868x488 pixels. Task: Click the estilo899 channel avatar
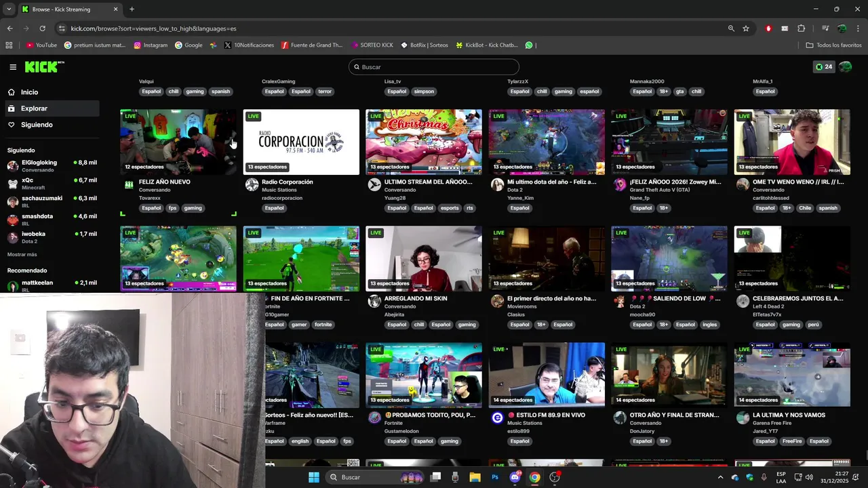(497, 418)
